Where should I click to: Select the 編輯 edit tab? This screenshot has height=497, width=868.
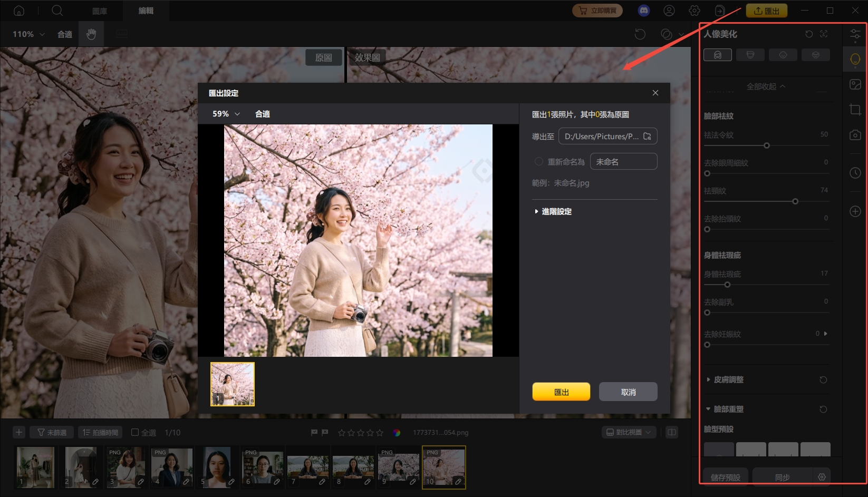point(146,11)
